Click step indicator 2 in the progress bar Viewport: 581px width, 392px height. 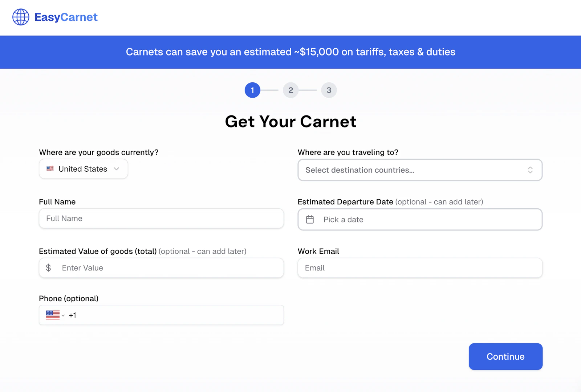point(290,90)
